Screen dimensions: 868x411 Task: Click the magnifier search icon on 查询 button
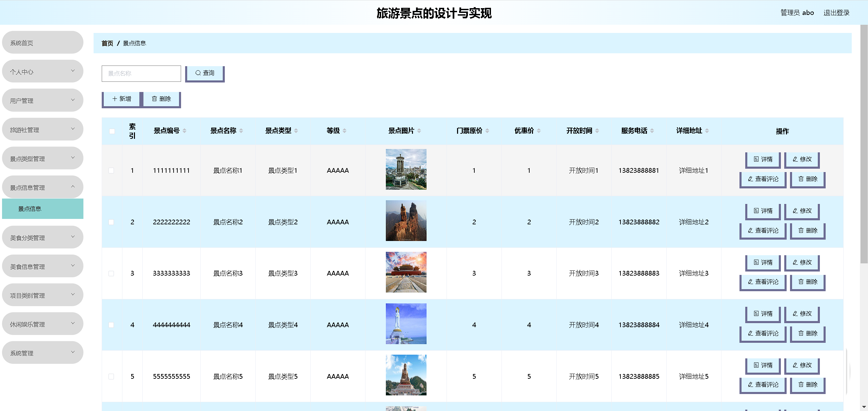pyautogui.click(x=198, y=73)
